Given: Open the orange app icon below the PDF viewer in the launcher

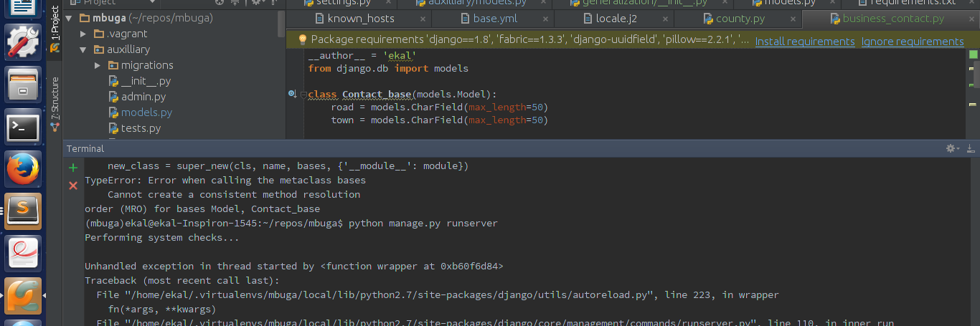Looking at the screenshot, I should pos(24,295).
